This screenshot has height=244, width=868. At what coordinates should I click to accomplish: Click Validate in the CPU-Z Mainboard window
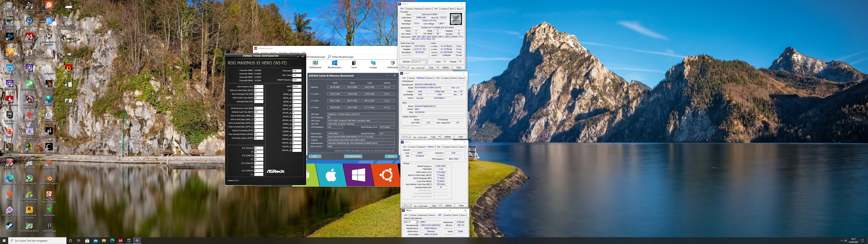(x=448, y=137)
